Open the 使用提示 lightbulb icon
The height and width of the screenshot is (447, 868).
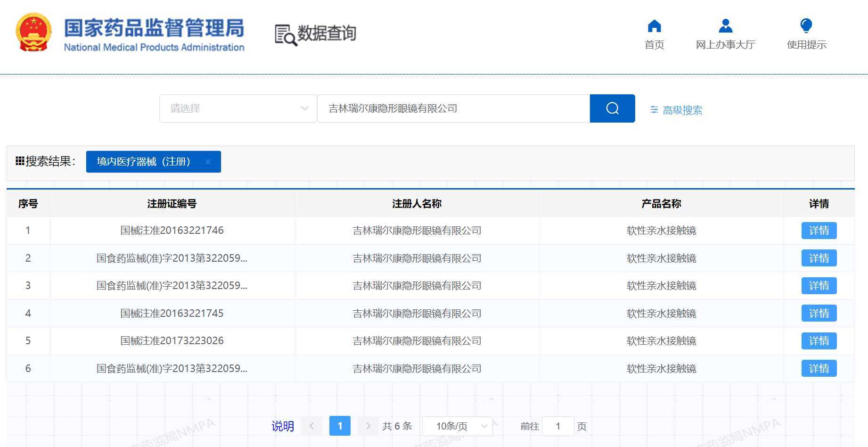(x=806, y=26)
